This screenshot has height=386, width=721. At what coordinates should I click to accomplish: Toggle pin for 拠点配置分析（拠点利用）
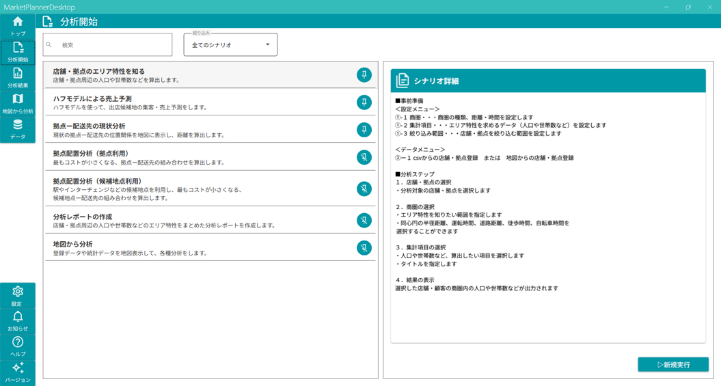coord(364,157)
